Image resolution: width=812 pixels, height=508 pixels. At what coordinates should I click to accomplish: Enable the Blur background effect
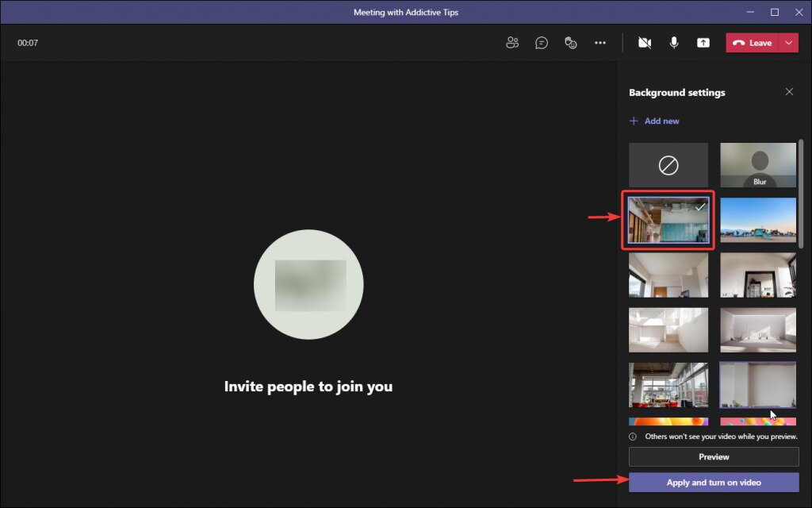coord(758,165)
